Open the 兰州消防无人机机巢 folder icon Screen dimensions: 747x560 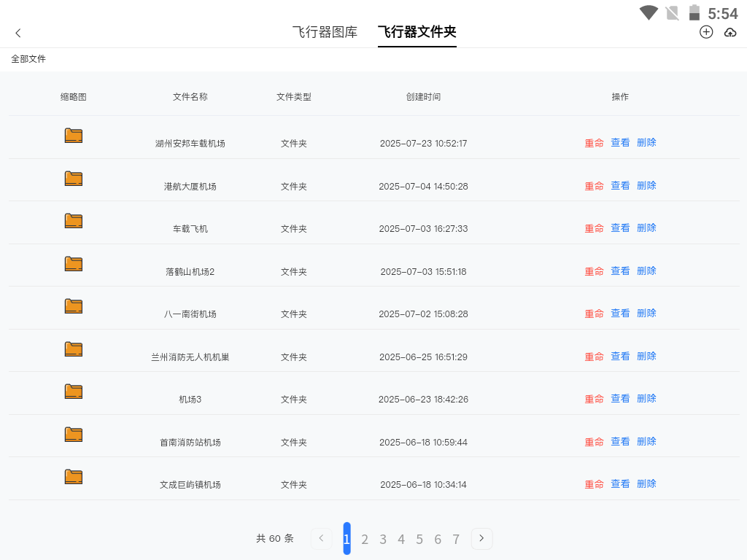pyautogui.click(x=74, y=349)
